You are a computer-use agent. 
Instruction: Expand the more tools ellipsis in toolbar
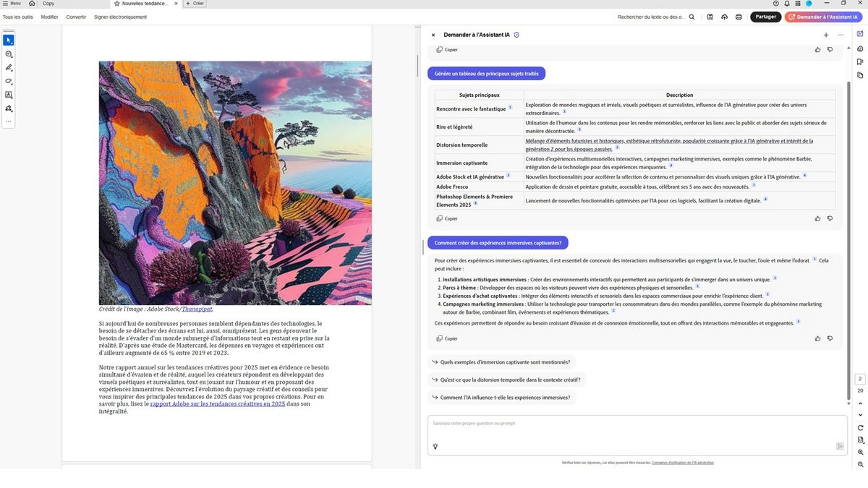(9, 121)
